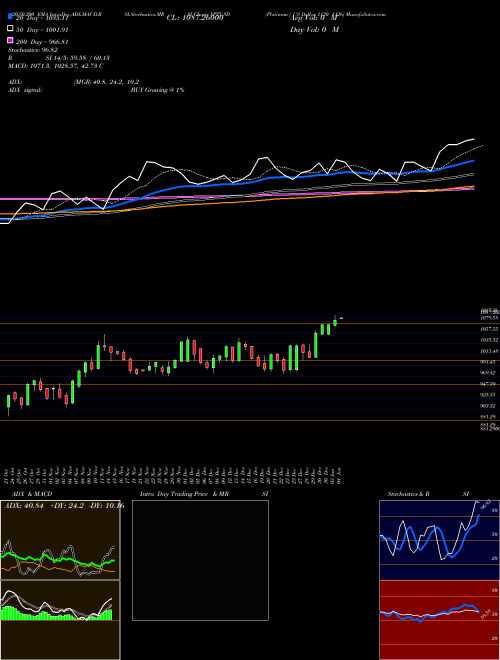
Task: Click the 969.42 price axis label
Action: point(489,373)
